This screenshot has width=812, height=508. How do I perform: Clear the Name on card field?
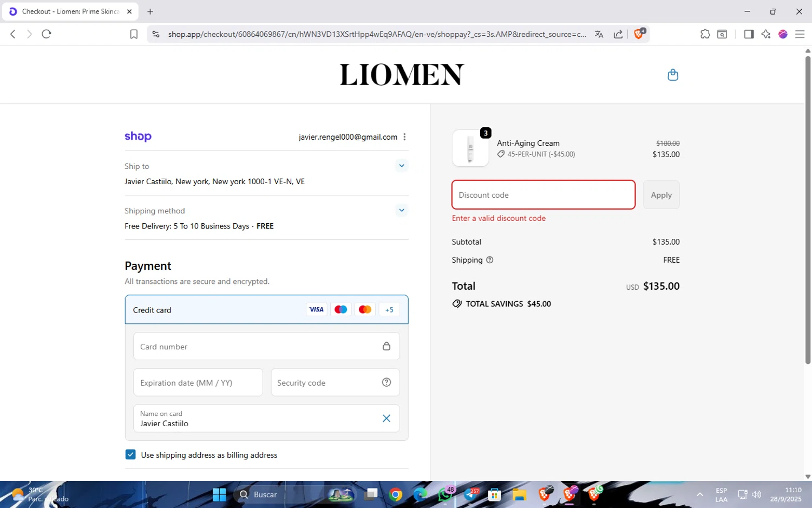pos(387,418)
